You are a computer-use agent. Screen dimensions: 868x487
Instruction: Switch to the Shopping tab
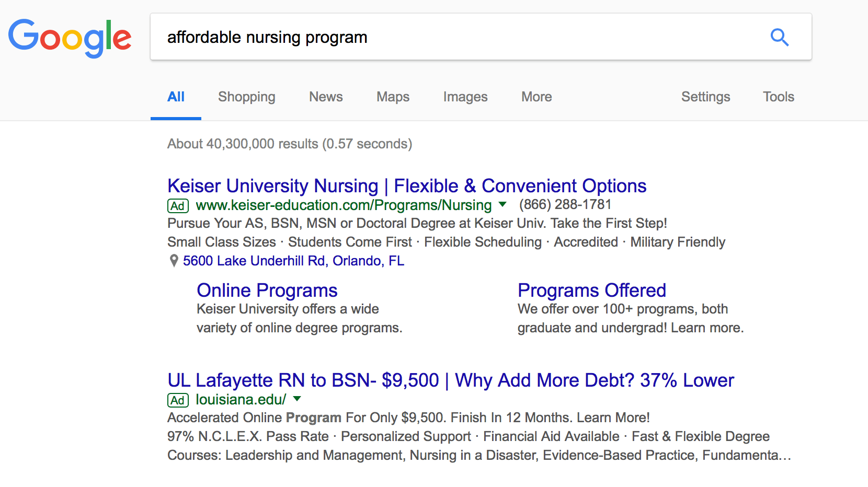pyautogui.click(x=246, y=97)
